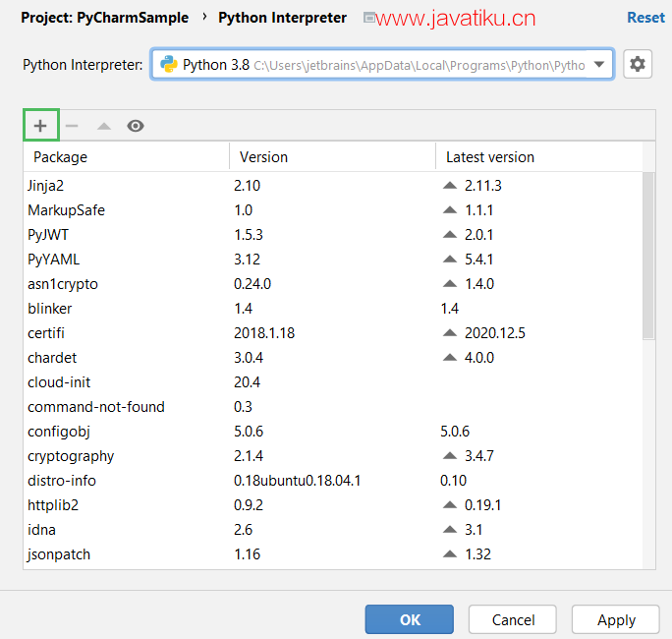Click the project-level settings icon beside breadcrumb
The image size is (672, 639).
(x=368, y=18)
